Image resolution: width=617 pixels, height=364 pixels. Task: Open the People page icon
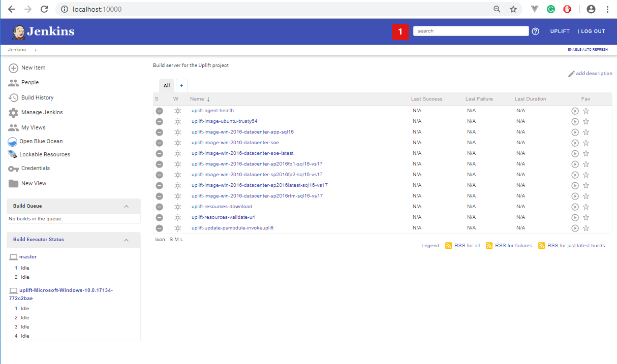(x=14, y=83)
